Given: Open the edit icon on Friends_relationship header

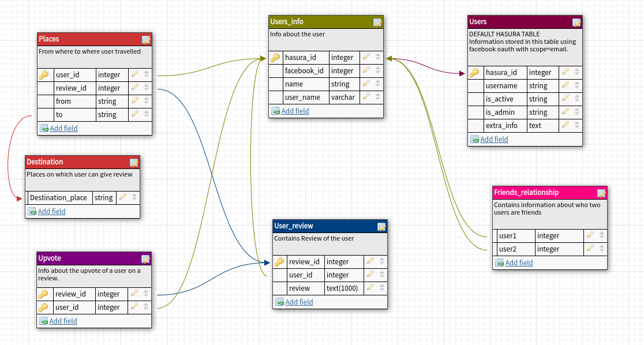Looking at the screenshot, I should click(600, 192).
